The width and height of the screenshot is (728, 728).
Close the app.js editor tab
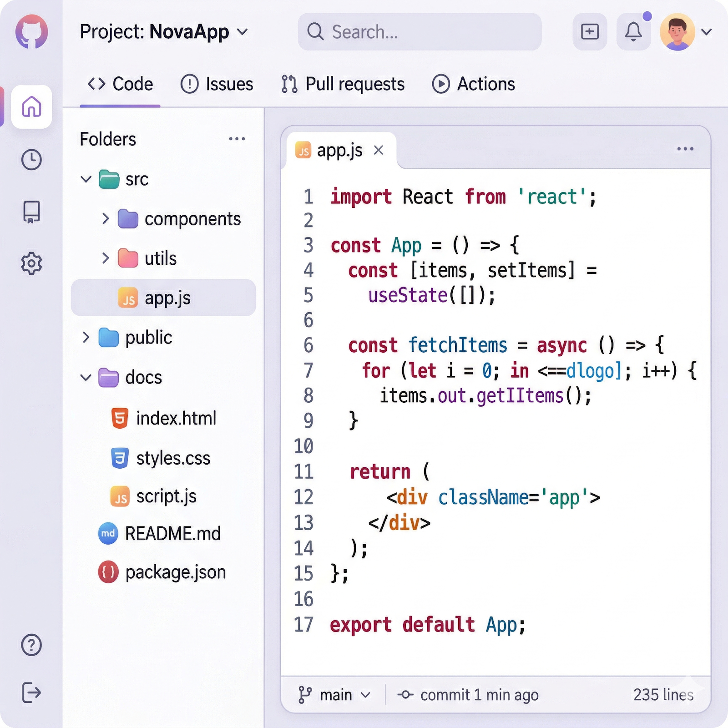tap(379, 150)
